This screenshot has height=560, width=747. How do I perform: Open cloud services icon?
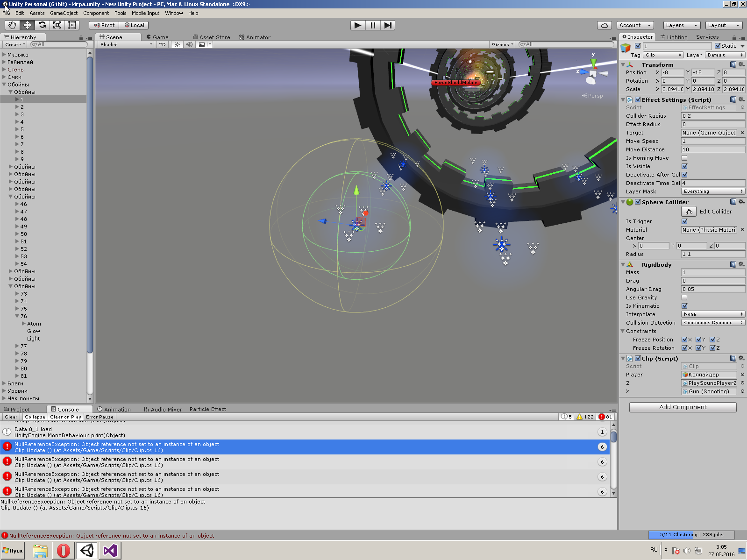pos(605,25)
